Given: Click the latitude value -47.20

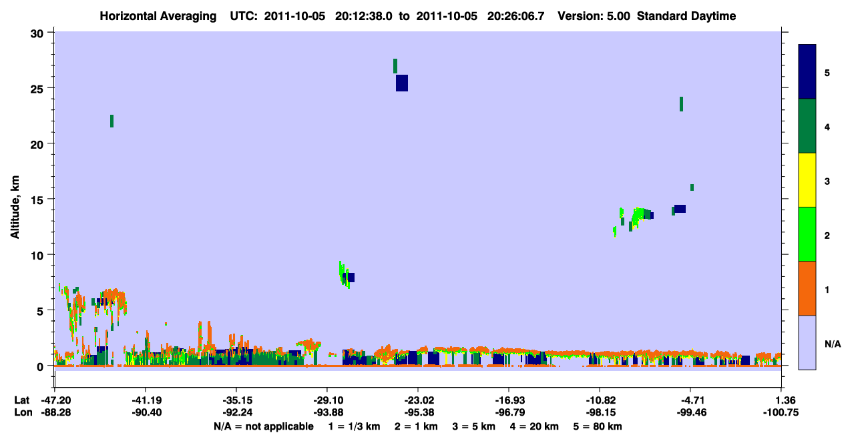Looking at the screenshot, I should pos(56,401).
